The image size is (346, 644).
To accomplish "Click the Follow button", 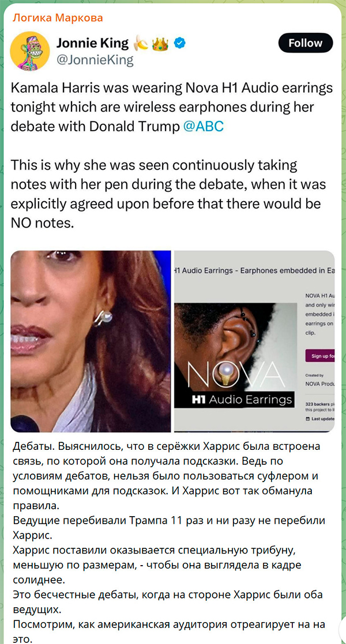I will (x=305, y=43).
